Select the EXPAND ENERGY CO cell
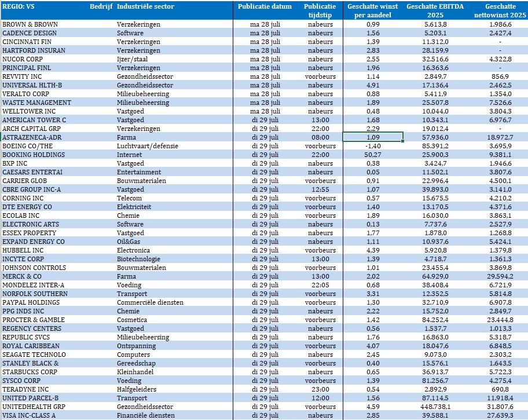528x420 pixels. [x=34, y=242]
